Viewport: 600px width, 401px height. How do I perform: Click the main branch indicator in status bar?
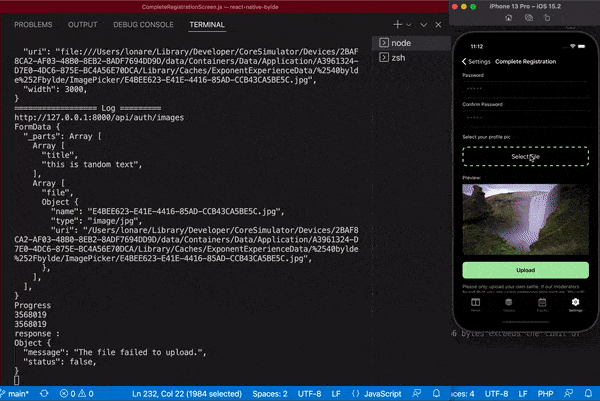pos(15,393)
